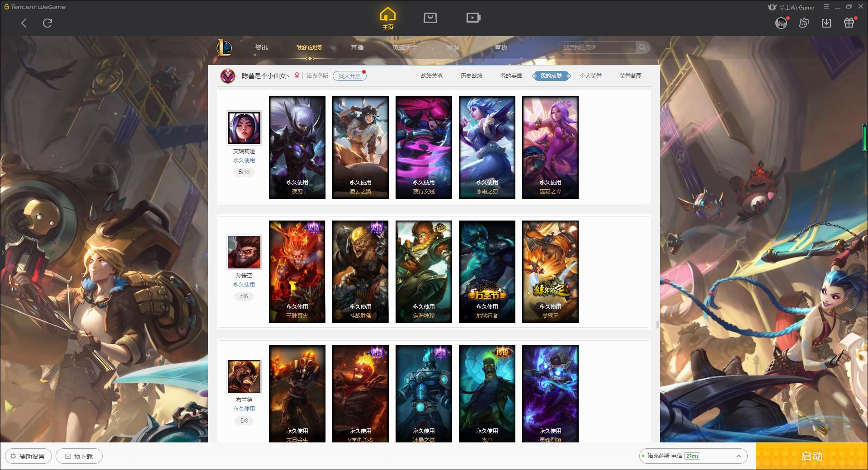Open the 冰晶之核 skin card
Image resolution: width=868 pixels, height=470 pixels.
coord(424,394)
